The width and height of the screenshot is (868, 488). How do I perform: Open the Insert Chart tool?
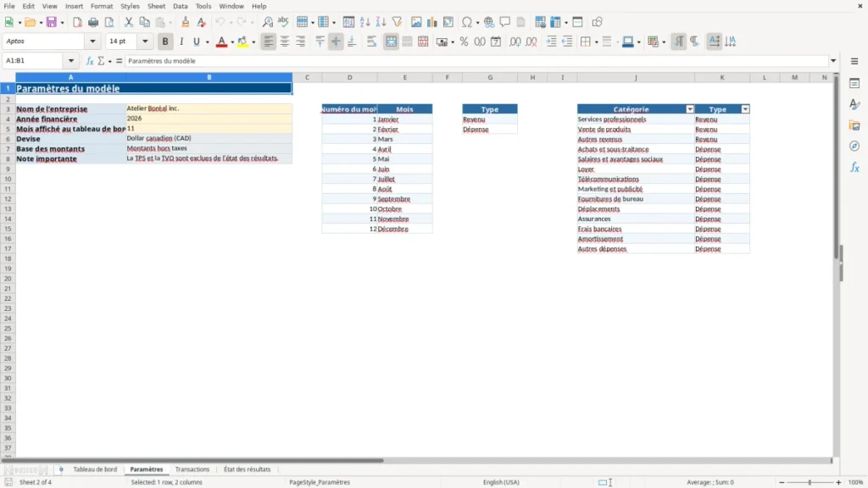[x=431, y=22]
